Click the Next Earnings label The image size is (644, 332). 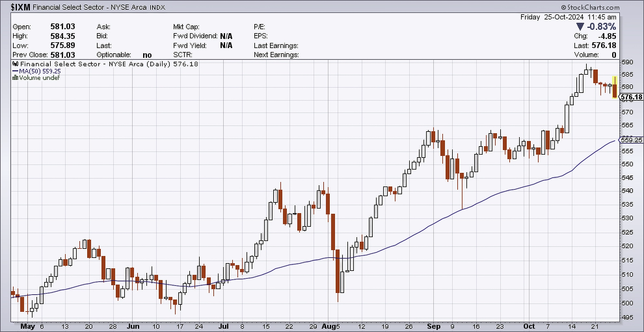tap(276, 55)
